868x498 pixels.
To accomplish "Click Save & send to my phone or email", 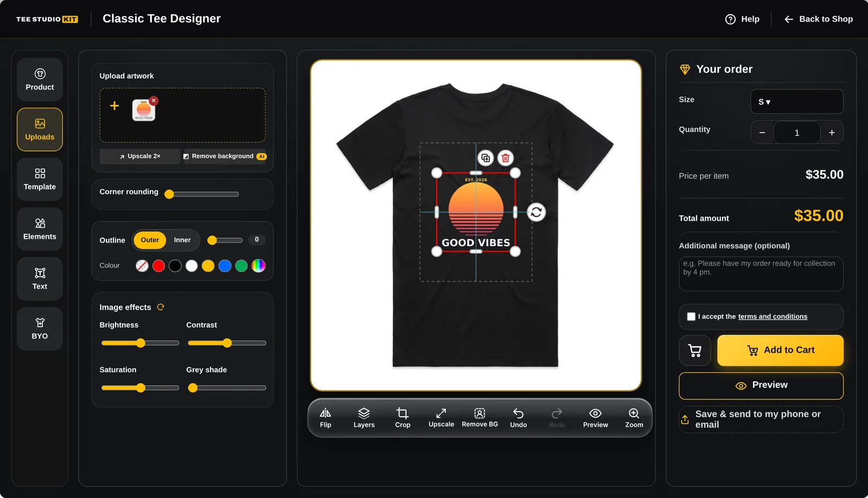I will click(x=761, y=419).
